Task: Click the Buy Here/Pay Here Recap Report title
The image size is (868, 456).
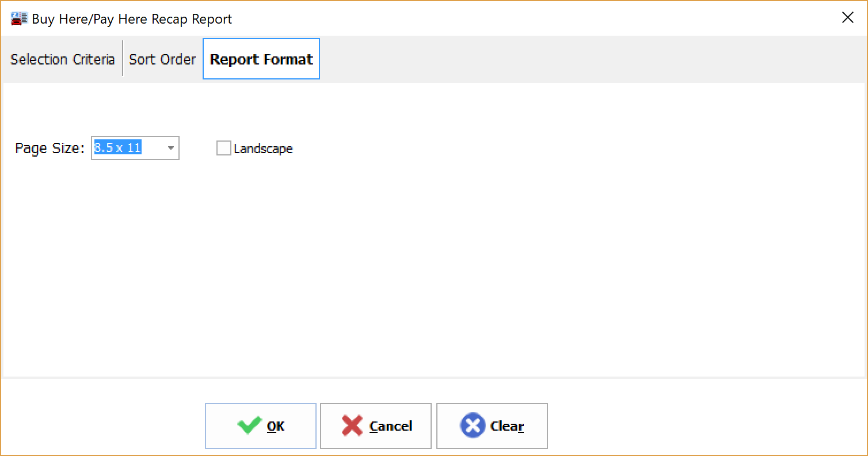Action: 132,19
